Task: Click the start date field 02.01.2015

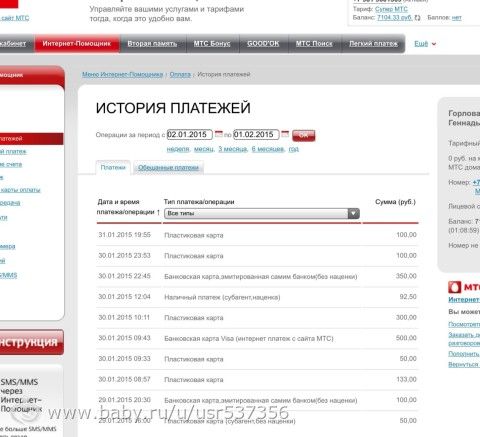Action: (x=190, y=134)
